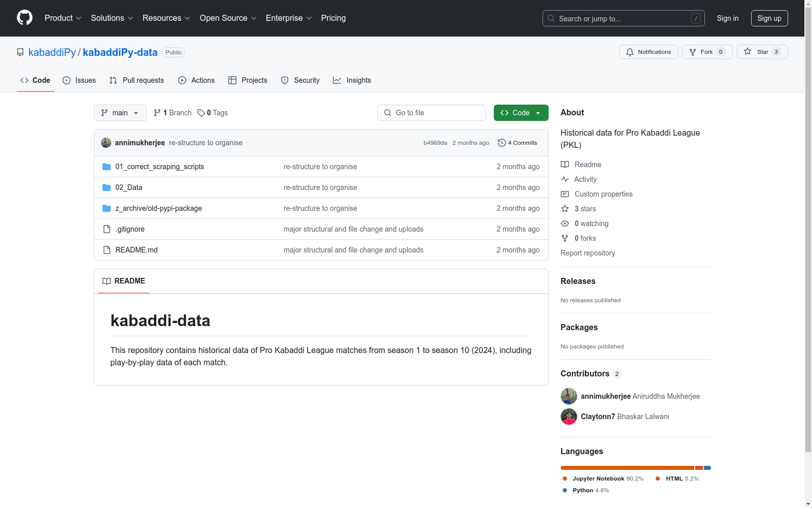812x508 pixels.
Task: Click the file icon for .gitignore
Action: tap(107, 229)
